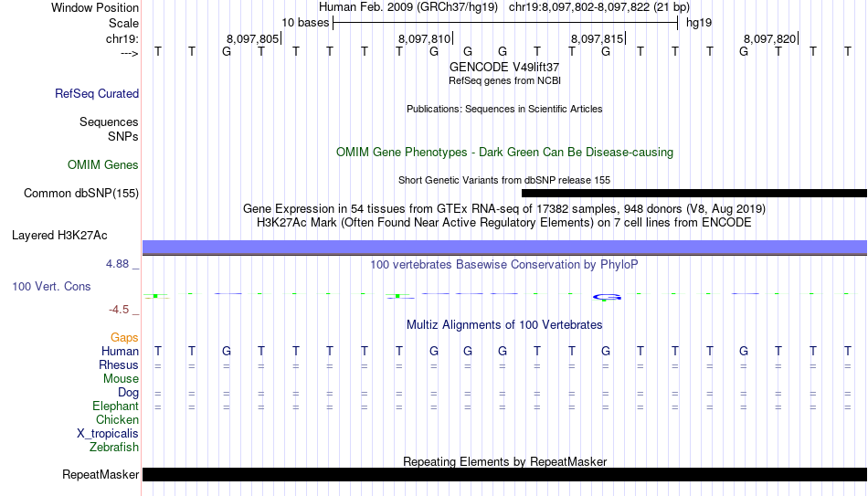Viewport: 868px width, 496px height.
Task: Click the black Common dbSNP variant bar
Action: pos(694,194)
